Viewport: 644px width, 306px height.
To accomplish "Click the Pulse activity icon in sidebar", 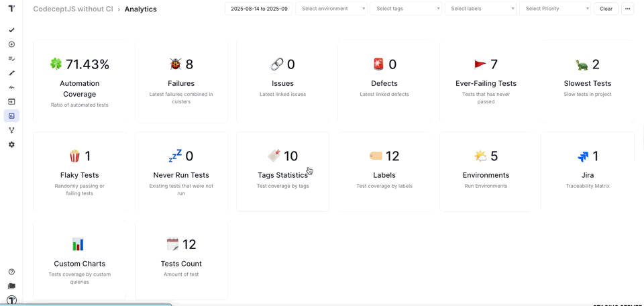I will (x=11, y=87).
